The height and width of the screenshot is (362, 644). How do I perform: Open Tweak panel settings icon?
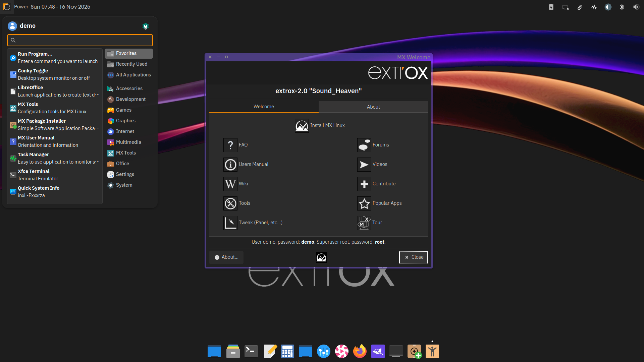point(230,223)
